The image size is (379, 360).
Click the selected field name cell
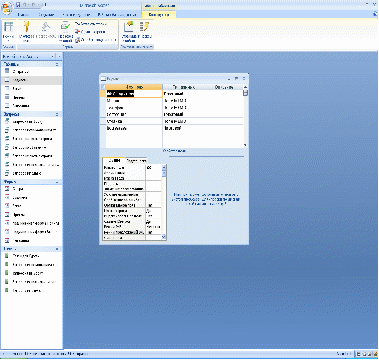134,94
